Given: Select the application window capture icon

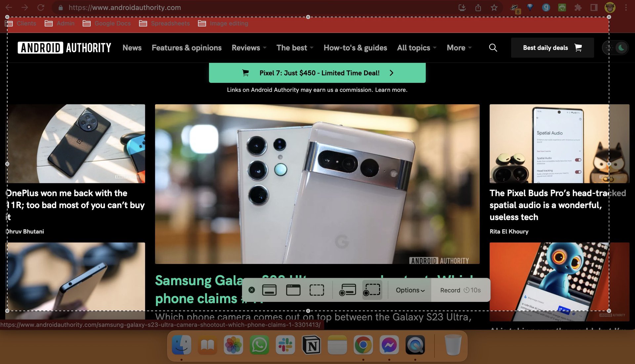Looking at the screenshot, I should coord(292,290).
